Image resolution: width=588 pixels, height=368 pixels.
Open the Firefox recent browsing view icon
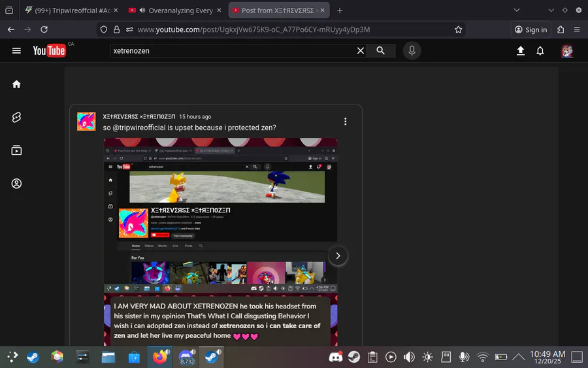tap(9, 10)
